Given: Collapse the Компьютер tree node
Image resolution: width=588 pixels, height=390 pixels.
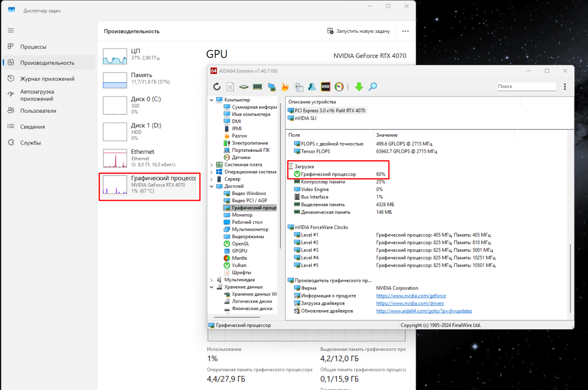Looking at the screenshot, I should [212, 100].
